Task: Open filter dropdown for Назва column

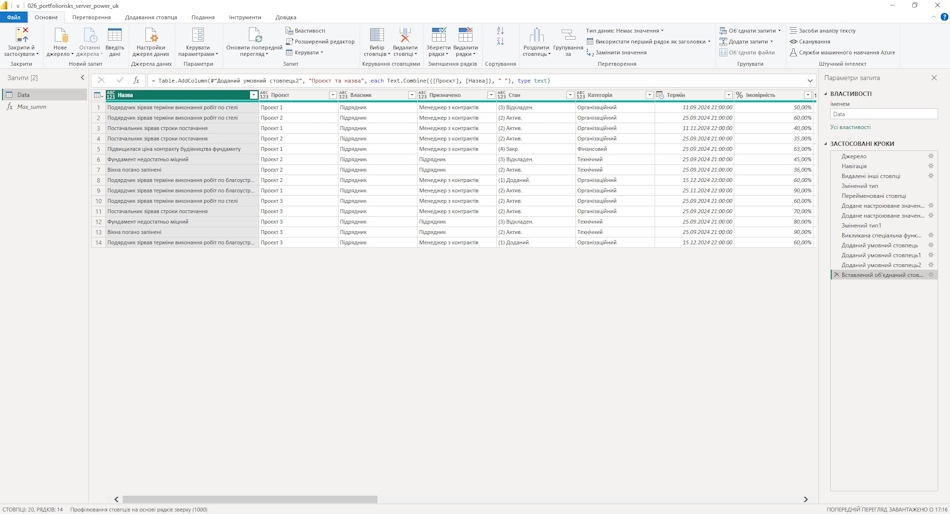Action: 253,95
